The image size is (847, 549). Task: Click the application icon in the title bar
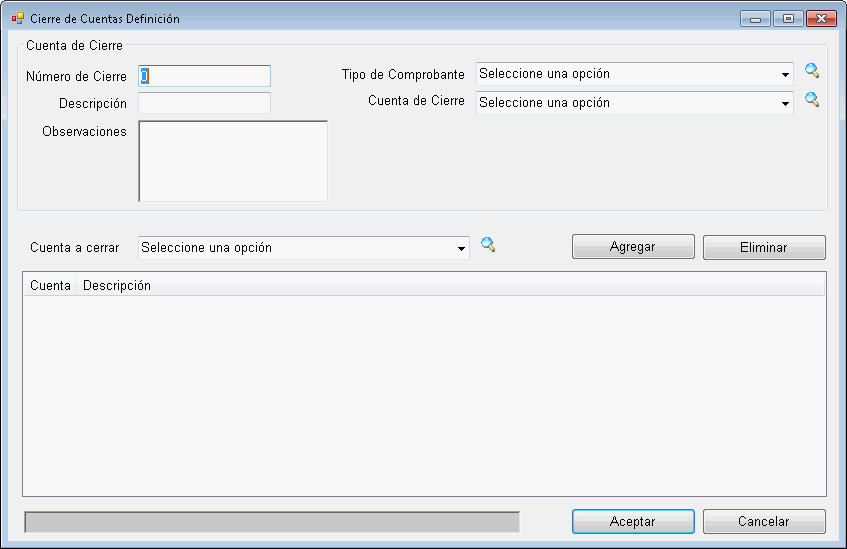(18, 19)
